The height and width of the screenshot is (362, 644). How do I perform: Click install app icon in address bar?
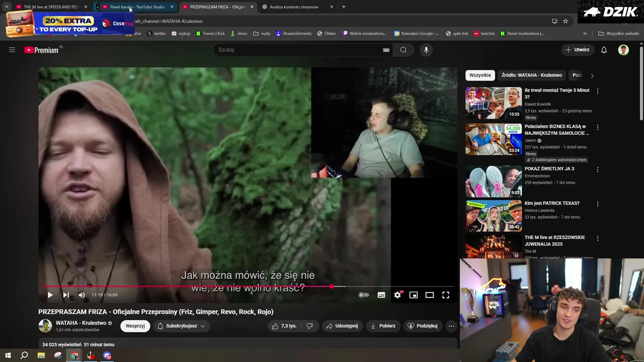tap(554, 21)
